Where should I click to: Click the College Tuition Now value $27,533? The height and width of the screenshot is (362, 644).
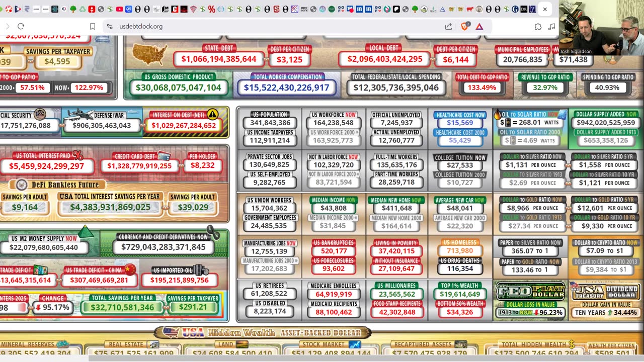pos(460,165)
